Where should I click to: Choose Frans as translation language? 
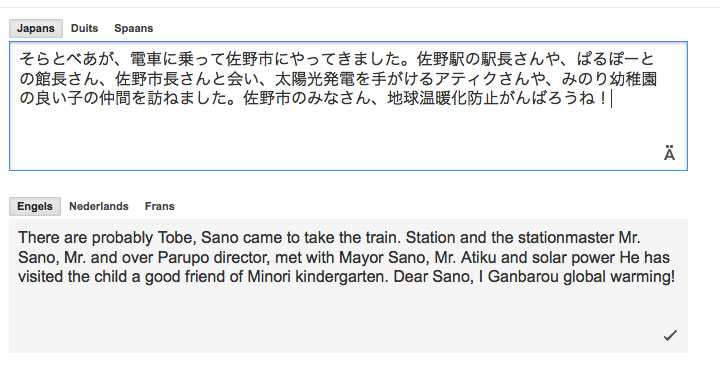click(160, 206)
